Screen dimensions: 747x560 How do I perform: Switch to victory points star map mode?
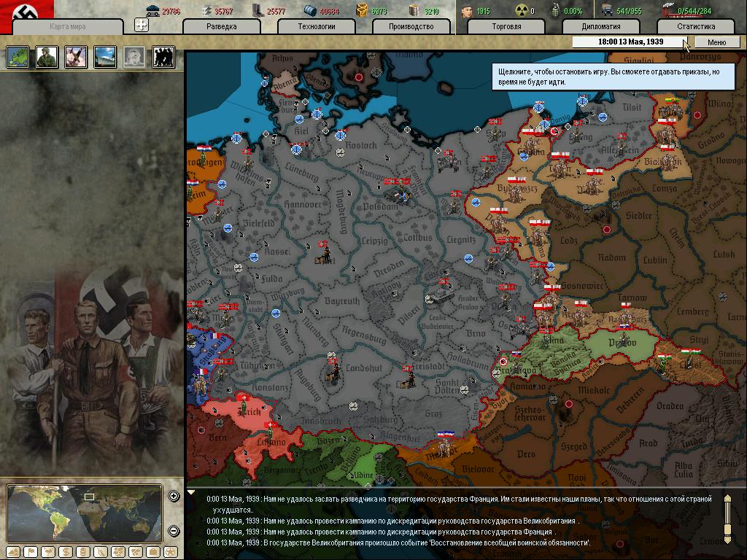(171, 552)
